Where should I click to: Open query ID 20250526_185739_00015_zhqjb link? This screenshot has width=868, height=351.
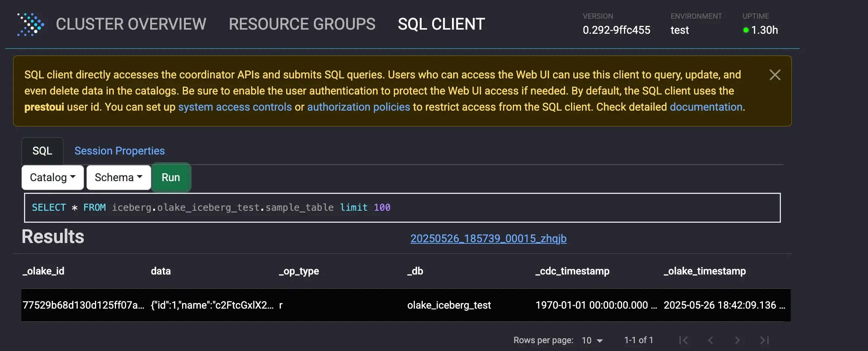tap(488, 238)
